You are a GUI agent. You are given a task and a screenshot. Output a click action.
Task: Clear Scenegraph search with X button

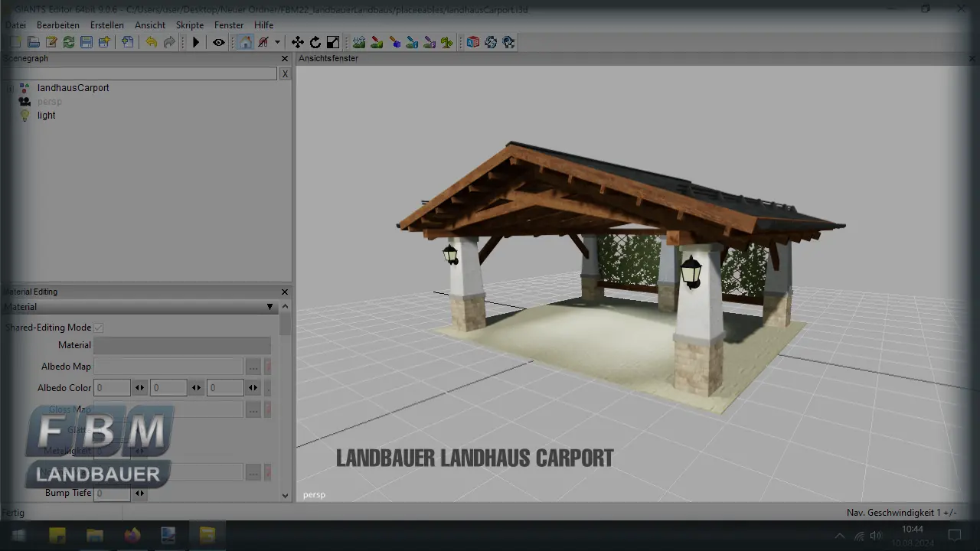[x=285, y=73]
